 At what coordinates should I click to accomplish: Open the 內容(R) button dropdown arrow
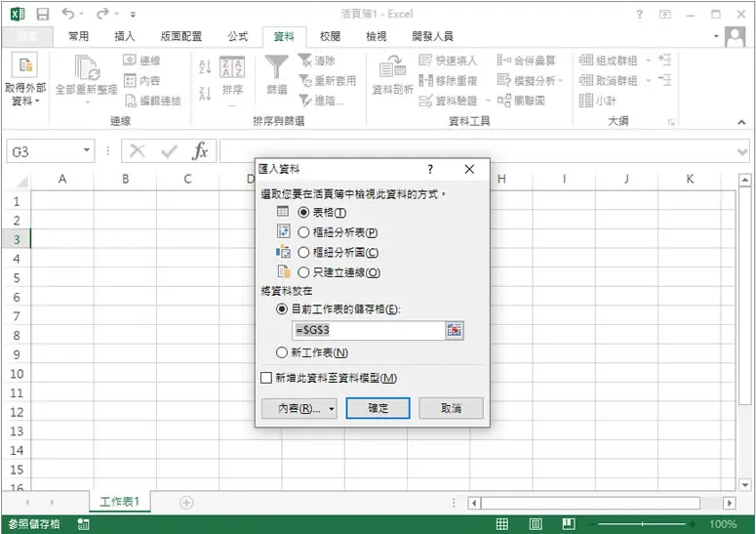(332, 409)
